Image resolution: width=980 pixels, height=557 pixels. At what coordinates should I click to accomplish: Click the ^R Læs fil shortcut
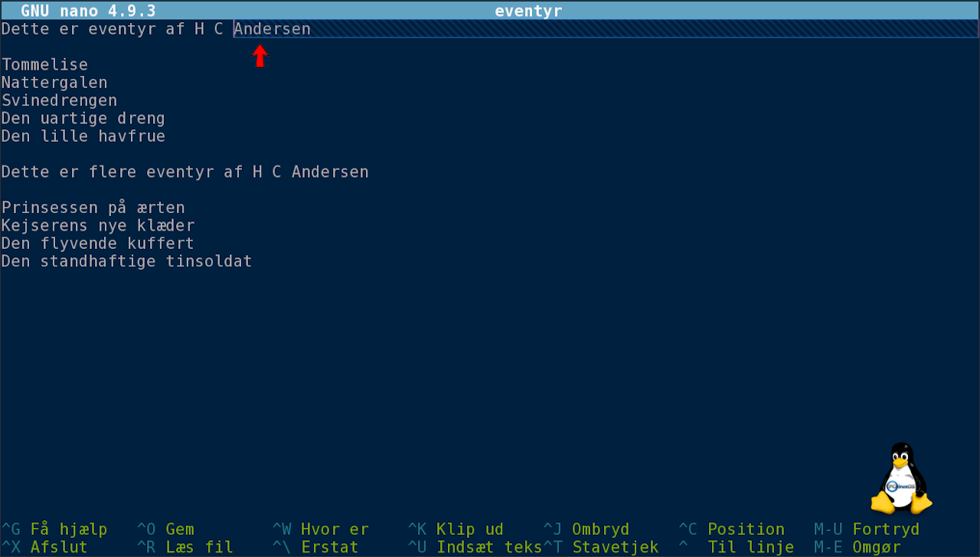point(185,548)
